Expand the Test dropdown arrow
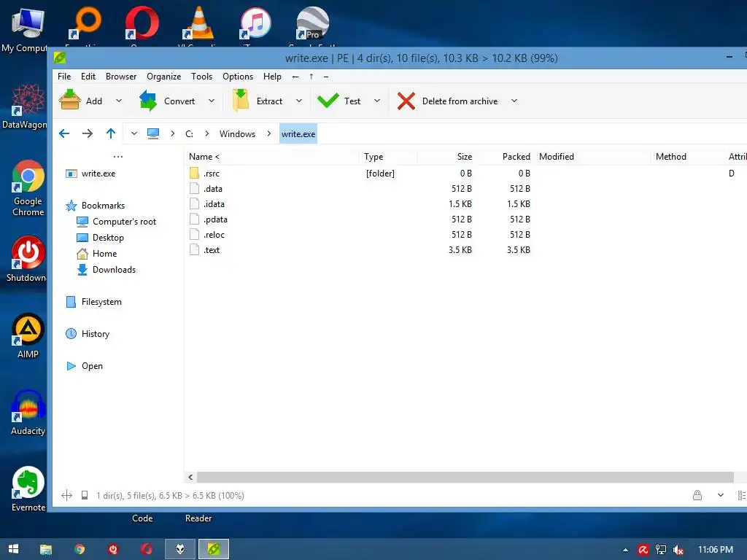Image resolution: width=747 pixels, height=560 pixels. coord(377,101)
